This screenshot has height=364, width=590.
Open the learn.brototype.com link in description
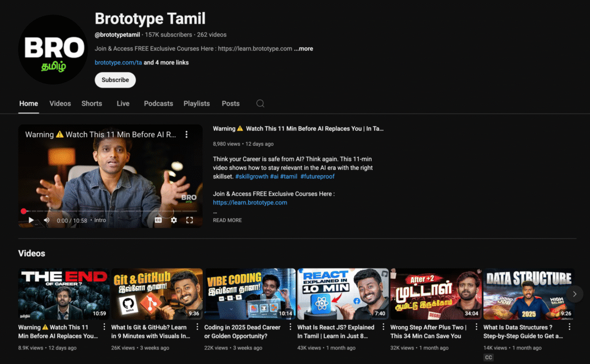point(250,202)
